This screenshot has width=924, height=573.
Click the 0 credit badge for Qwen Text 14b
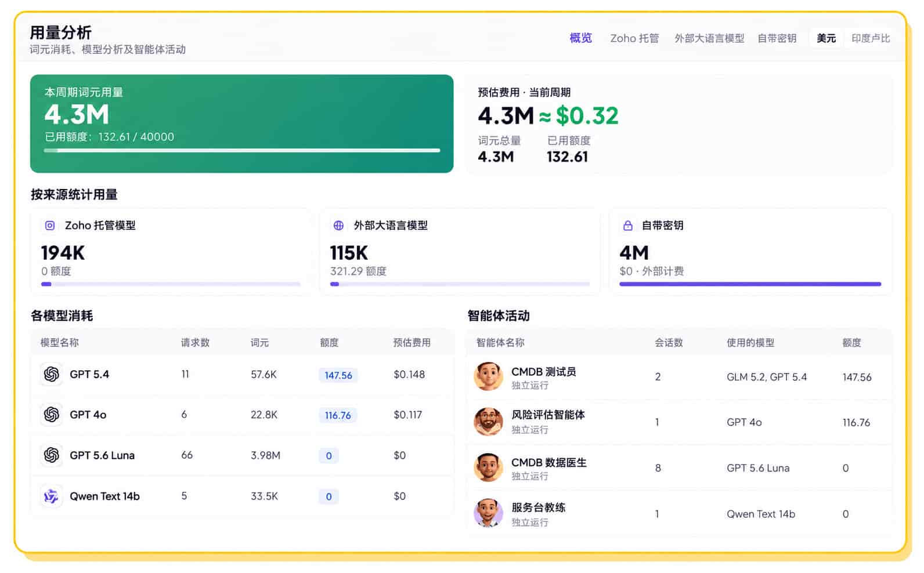329,496
